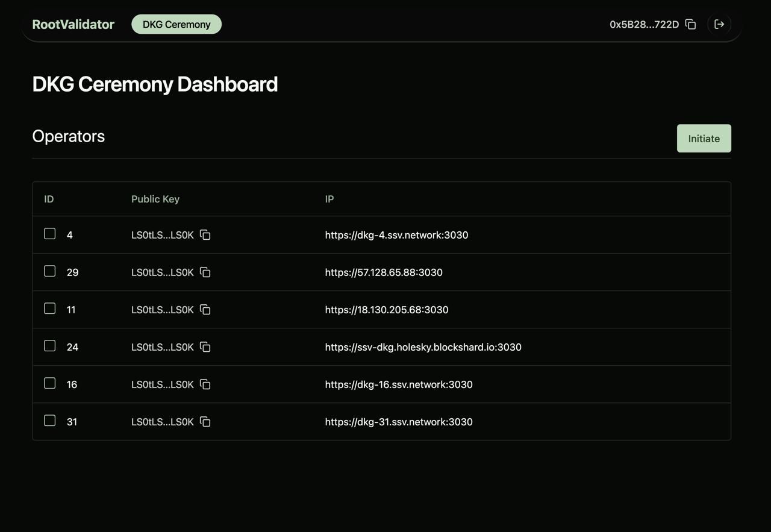Click ID value 4 in the table
Viewport: 771px width, 532px height.
pos(70,235)
